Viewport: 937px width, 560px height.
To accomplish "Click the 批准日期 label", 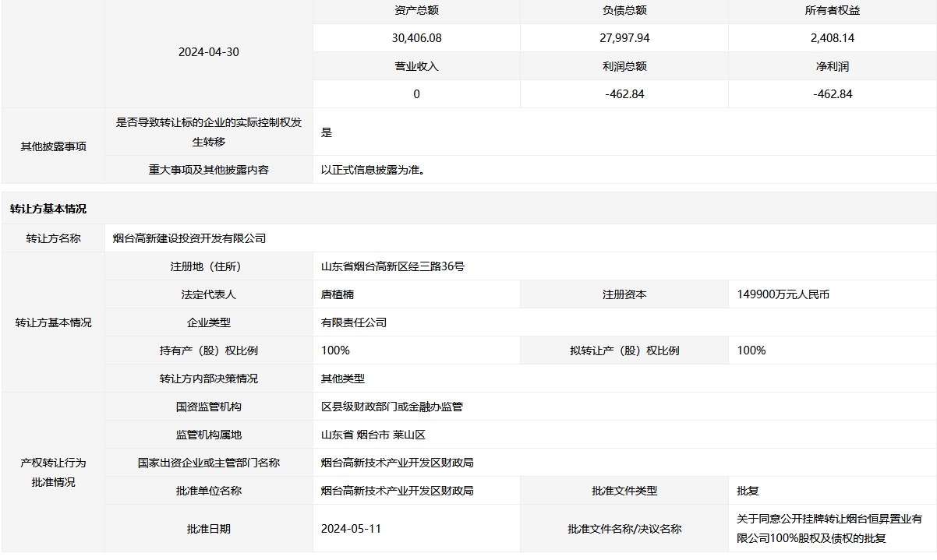I will (208, 529).
